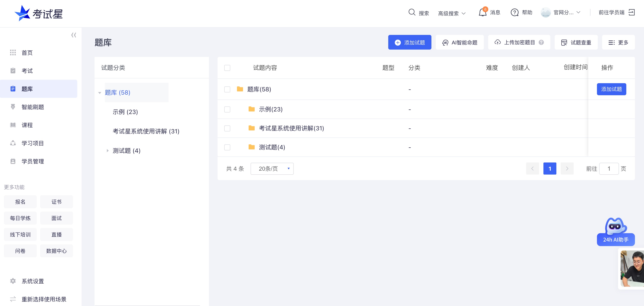Click the page jump input field

pos(609,169)
